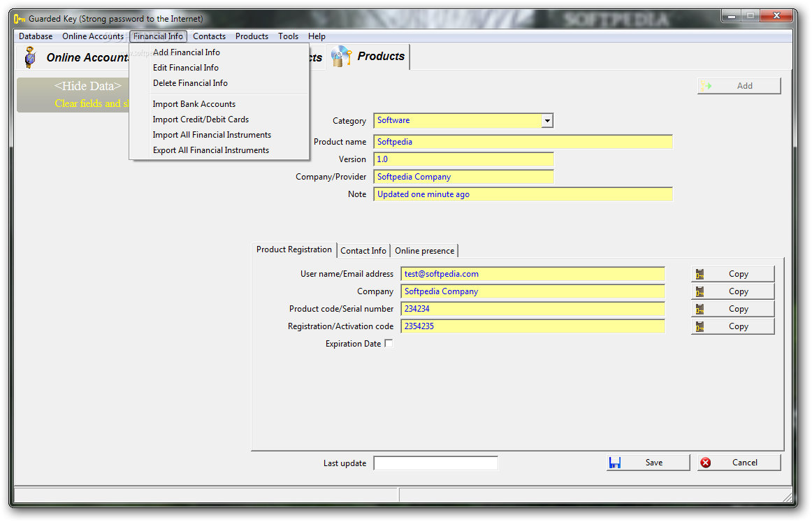Copy the Company value
812x522 pixels.
coord(733,291)
